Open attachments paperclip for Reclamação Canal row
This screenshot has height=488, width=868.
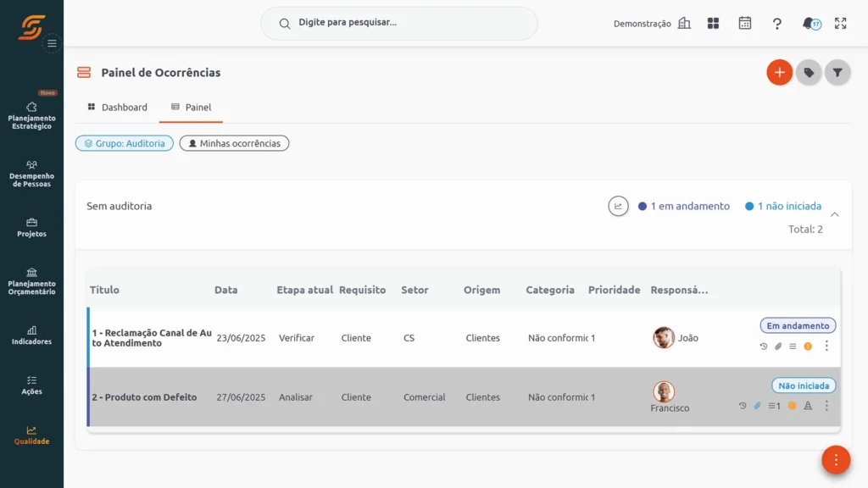778,347
